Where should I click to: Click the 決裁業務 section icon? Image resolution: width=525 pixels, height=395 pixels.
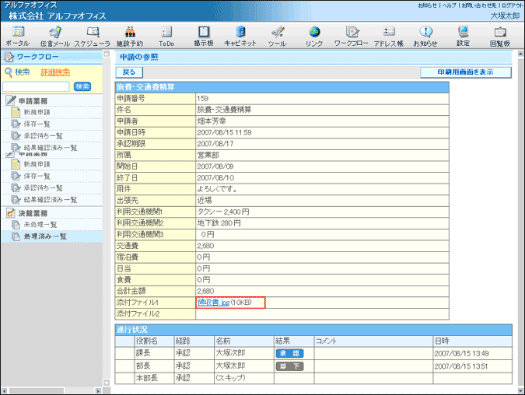(x=11, y=213)
